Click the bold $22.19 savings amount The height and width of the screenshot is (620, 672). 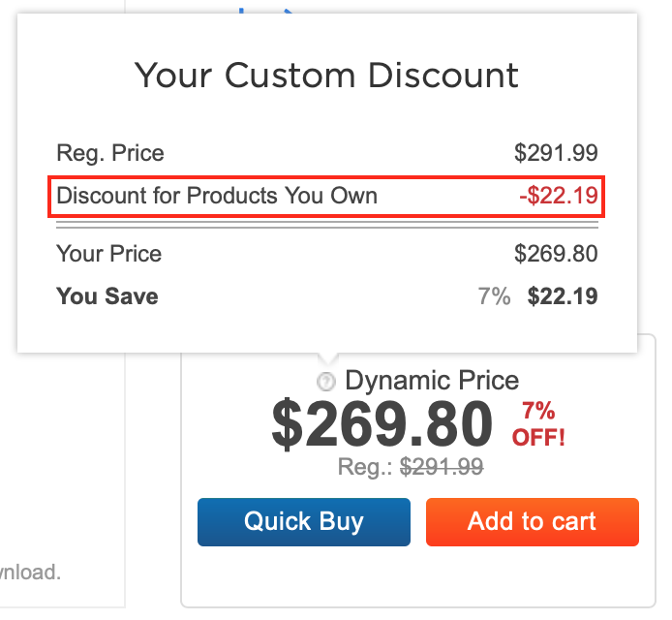pos(563,296)
